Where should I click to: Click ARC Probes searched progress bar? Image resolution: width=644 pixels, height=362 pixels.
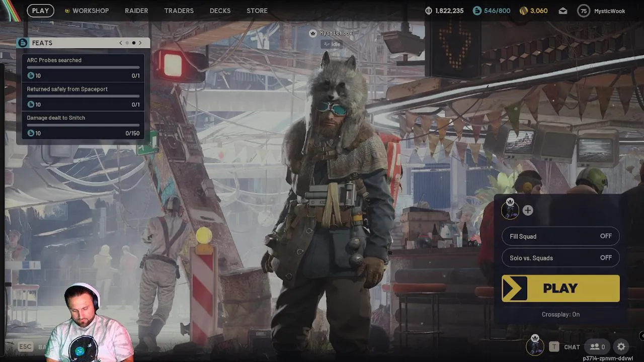pos(83,67)
